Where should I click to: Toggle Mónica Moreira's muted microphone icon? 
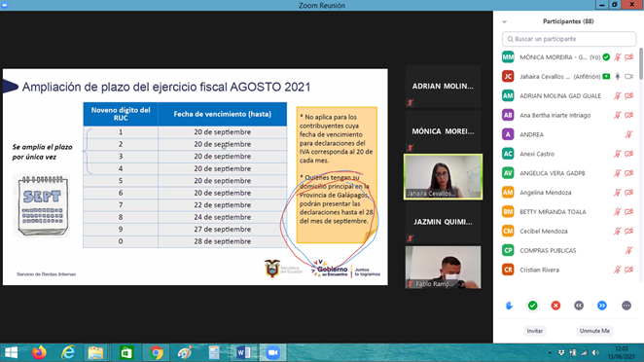click(x=618, y=57)
